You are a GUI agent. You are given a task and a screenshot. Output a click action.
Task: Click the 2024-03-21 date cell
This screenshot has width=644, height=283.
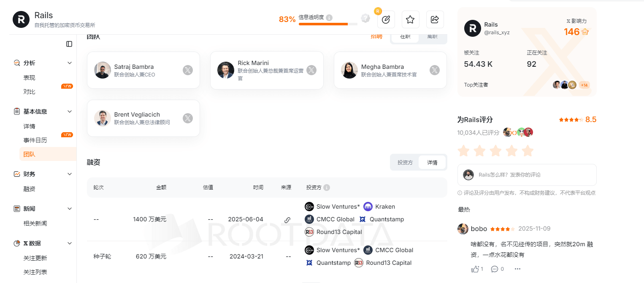[x=246, y=256]
